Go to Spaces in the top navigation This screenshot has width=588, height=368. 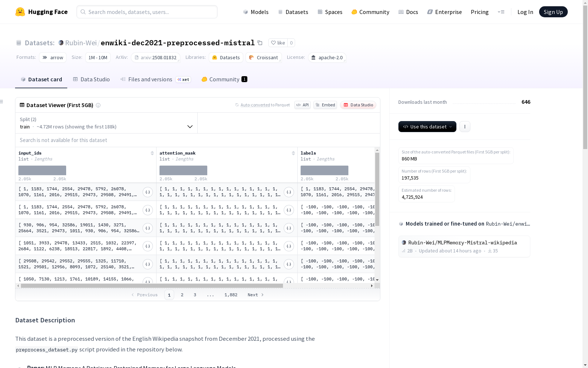pyautogui.click(x=330, y=12)
